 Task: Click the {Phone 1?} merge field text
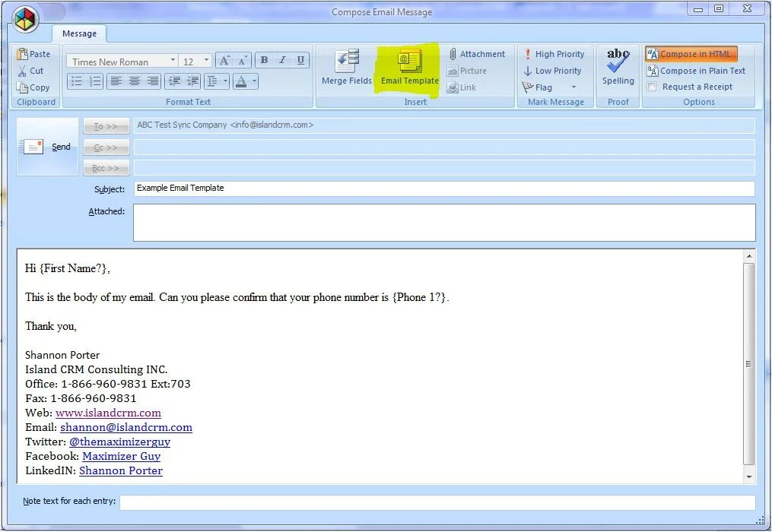click(x=419, y=297)
